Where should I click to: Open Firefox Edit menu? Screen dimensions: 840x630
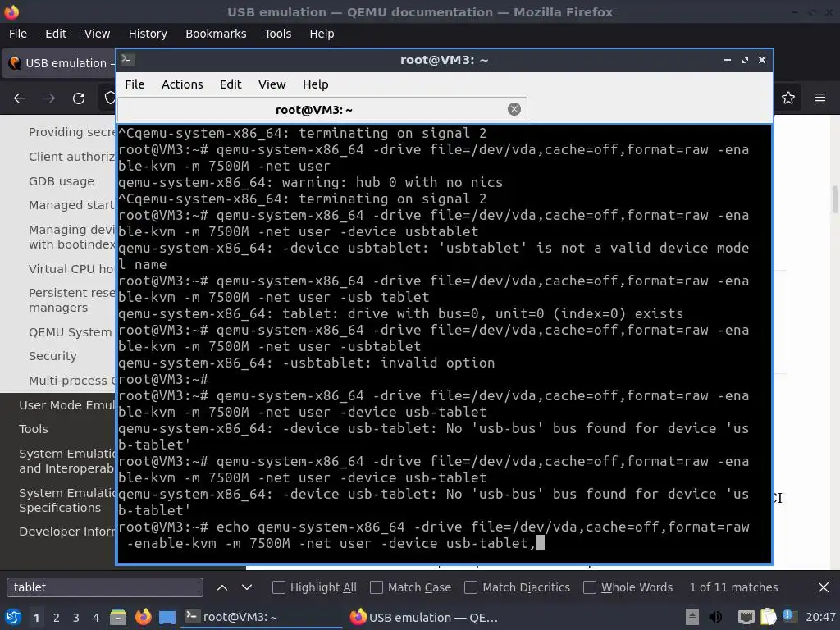56,34
